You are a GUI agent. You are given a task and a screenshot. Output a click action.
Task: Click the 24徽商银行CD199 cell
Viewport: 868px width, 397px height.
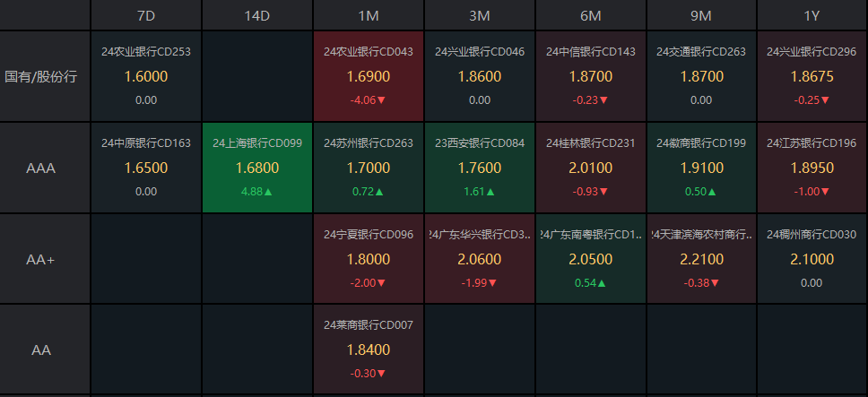tap(701, 168)
